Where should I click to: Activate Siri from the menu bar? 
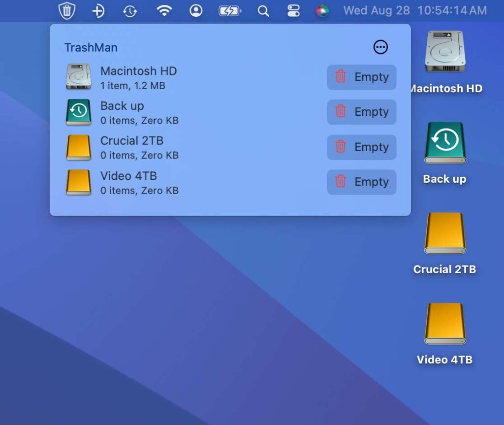322,10
